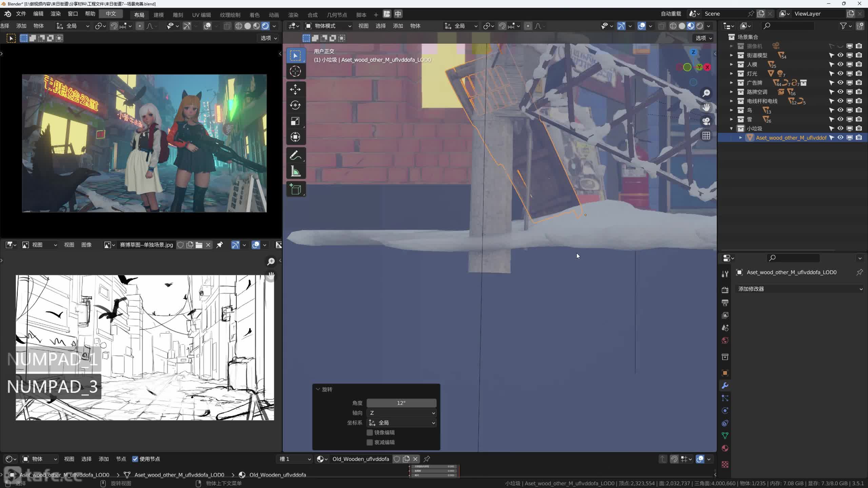The width and height of the screenshot is (868, 488).
Task: Disable render camera for 鸟 collection
Action: point(859,110)
